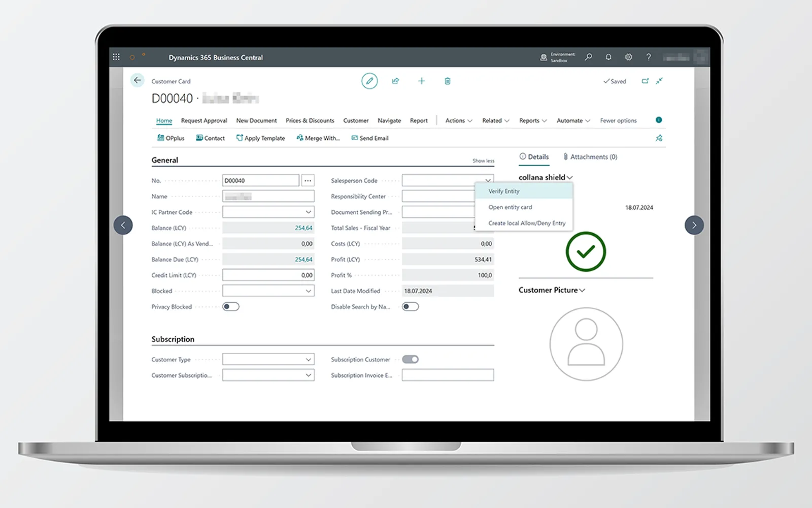Click Fewer options
The image size is (812, 508).
(618, 120)
